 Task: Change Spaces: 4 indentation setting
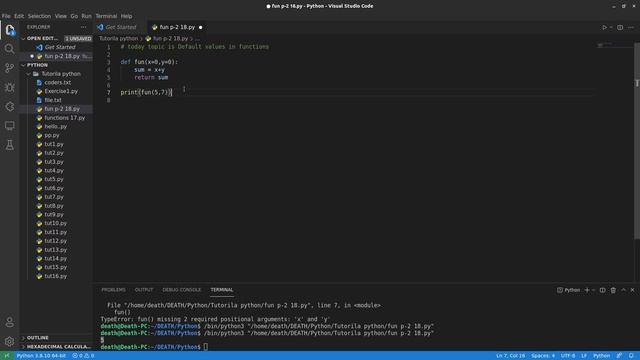543,356
